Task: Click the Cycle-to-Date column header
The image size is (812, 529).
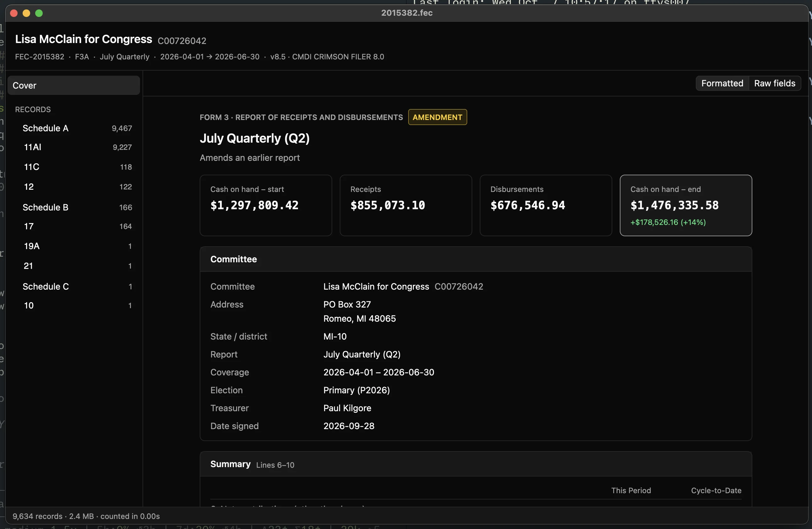Action: click(x=716, y=490)
